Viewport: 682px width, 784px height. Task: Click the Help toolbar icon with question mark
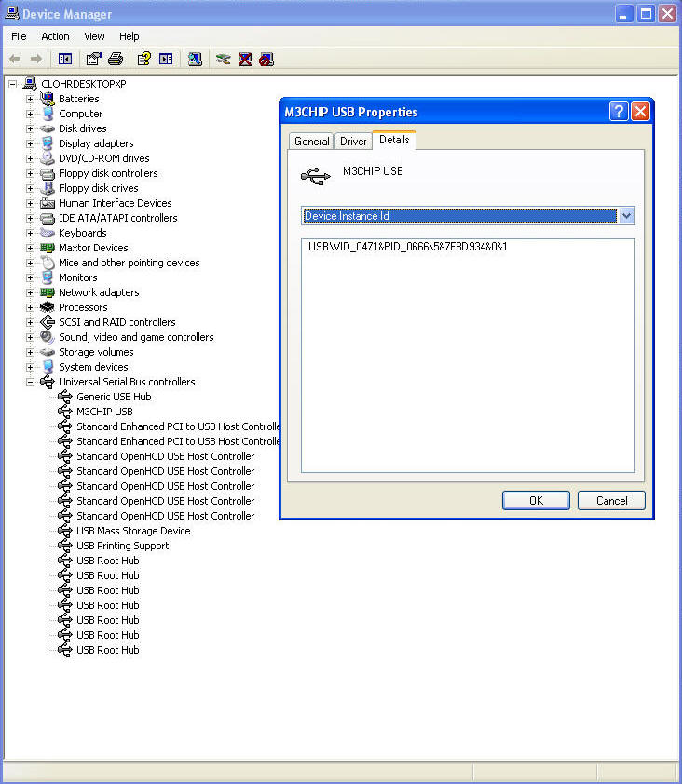pyautogui.click(x=144, y=59)
